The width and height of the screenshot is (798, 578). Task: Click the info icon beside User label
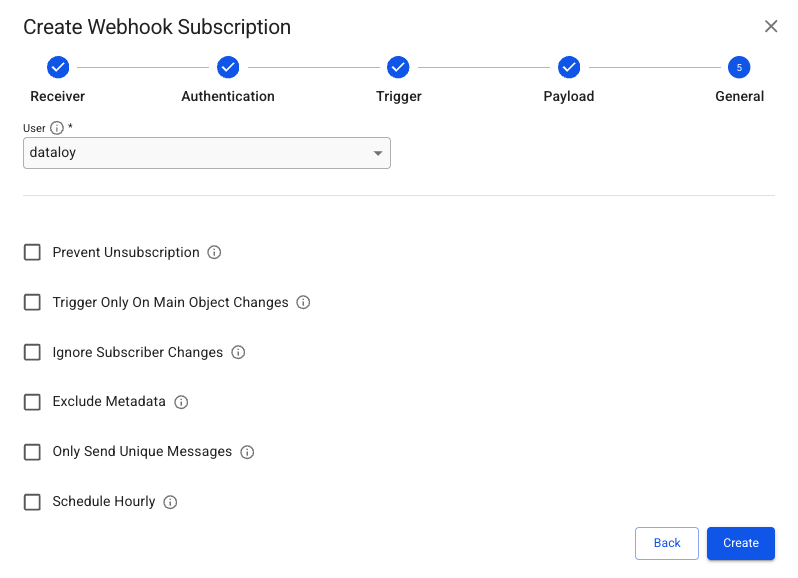pyautogui.click(x=57, y=128)
